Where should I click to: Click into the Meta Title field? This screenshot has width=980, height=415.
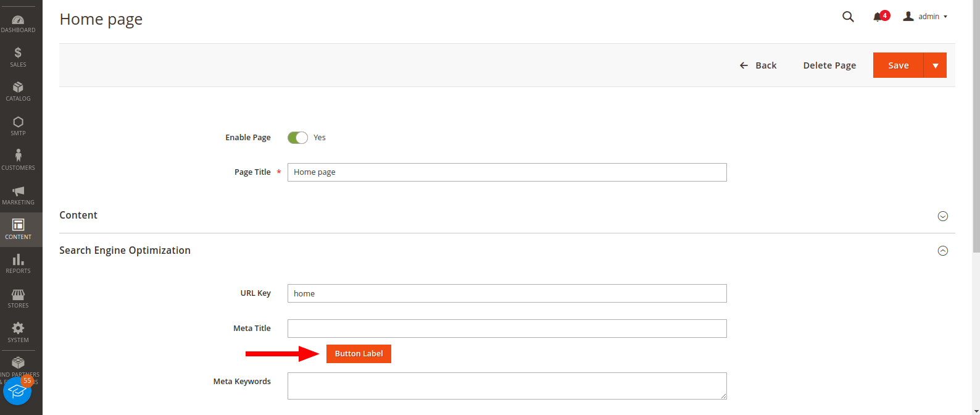click(x=507, y=329)
